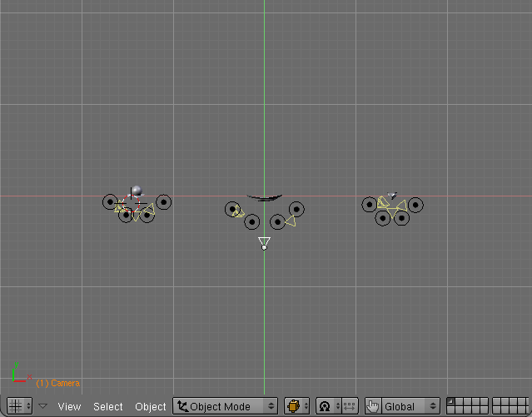Open the View menu
Screen dimensions: 532x417
pyautogui.click(x=69, y=406)
